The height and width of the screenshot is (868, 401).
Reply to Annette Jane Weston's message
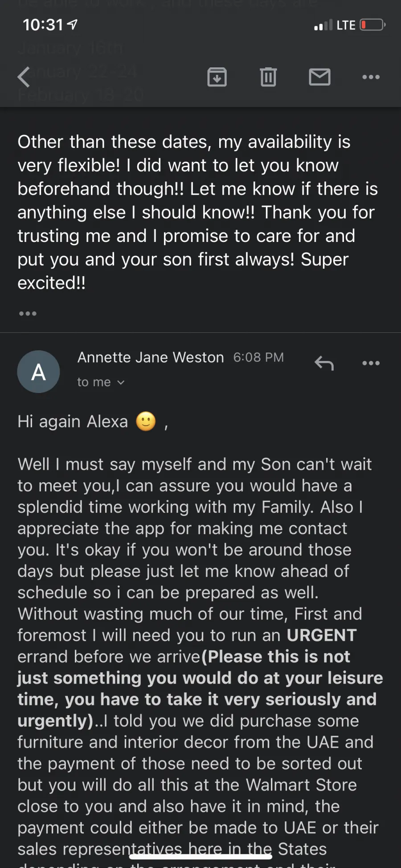pyautogui.click(x=324, y=363)
